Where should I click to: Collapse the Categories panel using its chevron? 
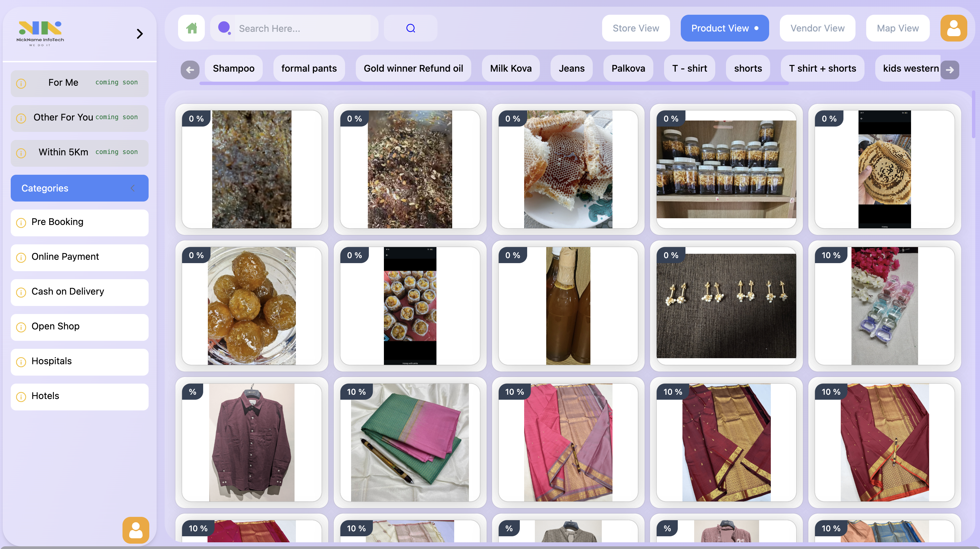(x=133, y=188)
